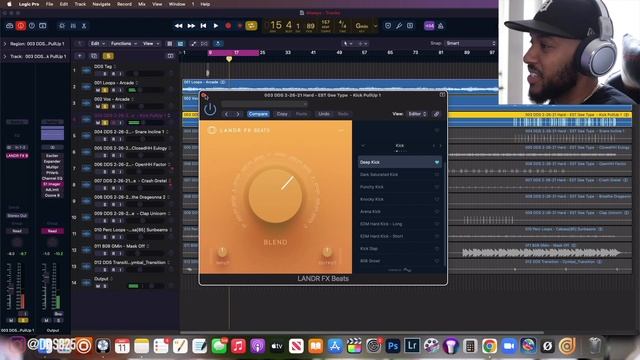
Task: Select the 808 Growl preset
Action: [400, 260]
